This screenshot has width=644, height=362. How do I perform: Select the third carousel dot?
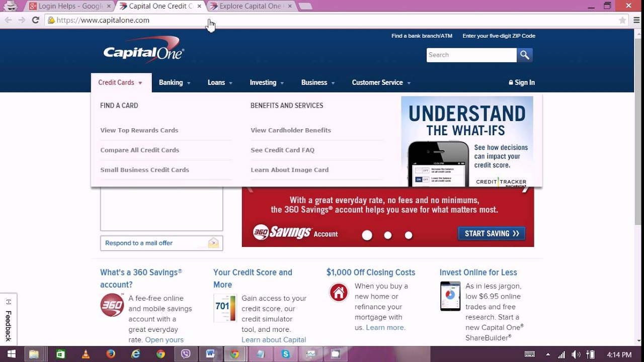point(409,235)
